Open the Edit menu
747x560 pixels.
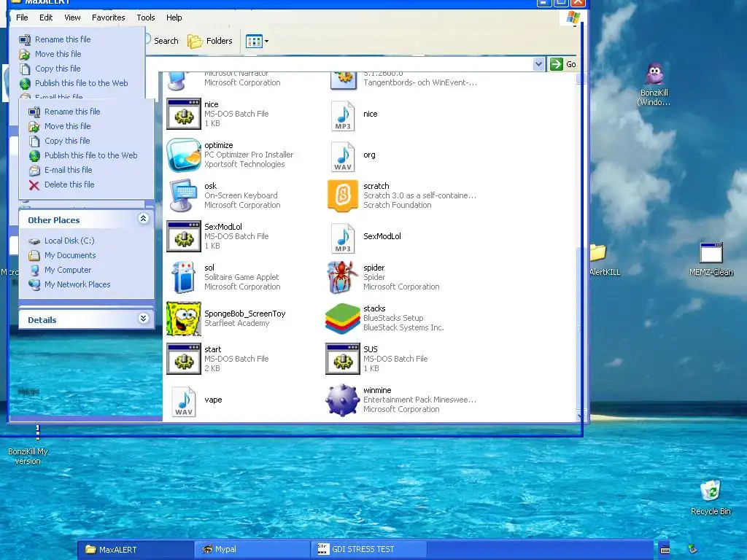pos(46,17)
